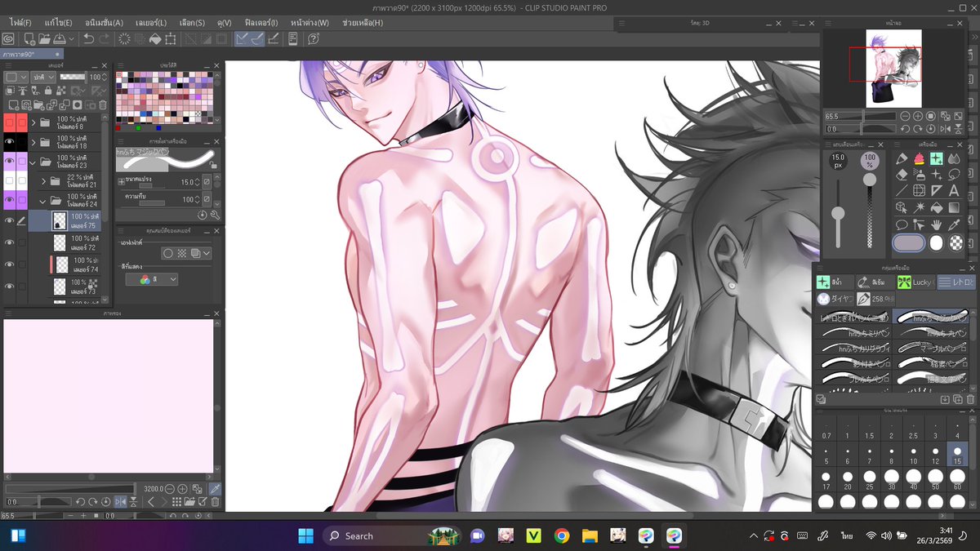The height and width of the screenshot is (551, 980).
Task: Open the help/support icon in command bar
Action: (313, 38)
